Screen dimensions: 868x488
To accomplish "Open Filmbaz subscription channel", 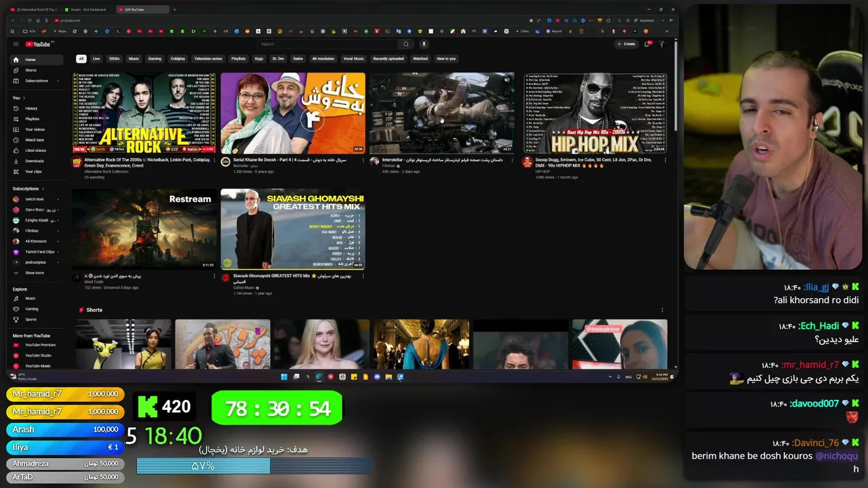I will click(x=36, y=230).
